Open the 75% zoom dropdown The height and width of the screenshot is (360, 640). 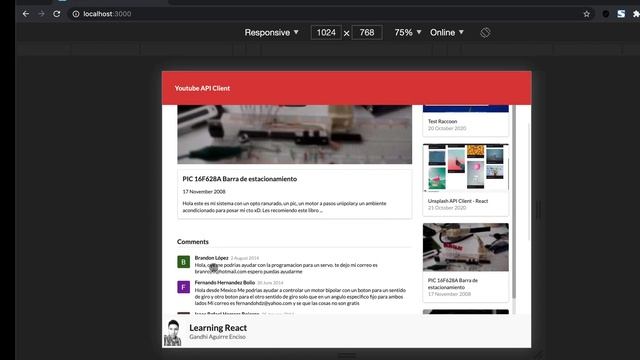[407, 33]
